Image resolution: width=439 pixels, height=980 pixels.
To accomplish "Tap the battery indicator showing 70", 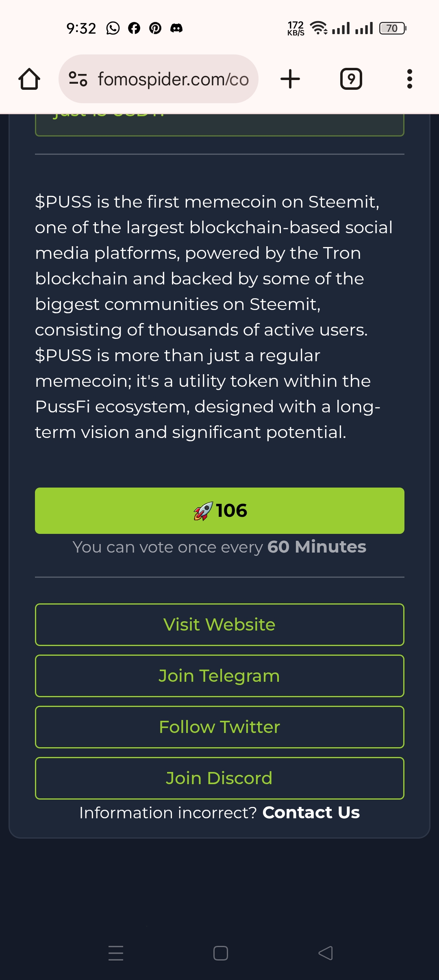I will tap(393, 28).
